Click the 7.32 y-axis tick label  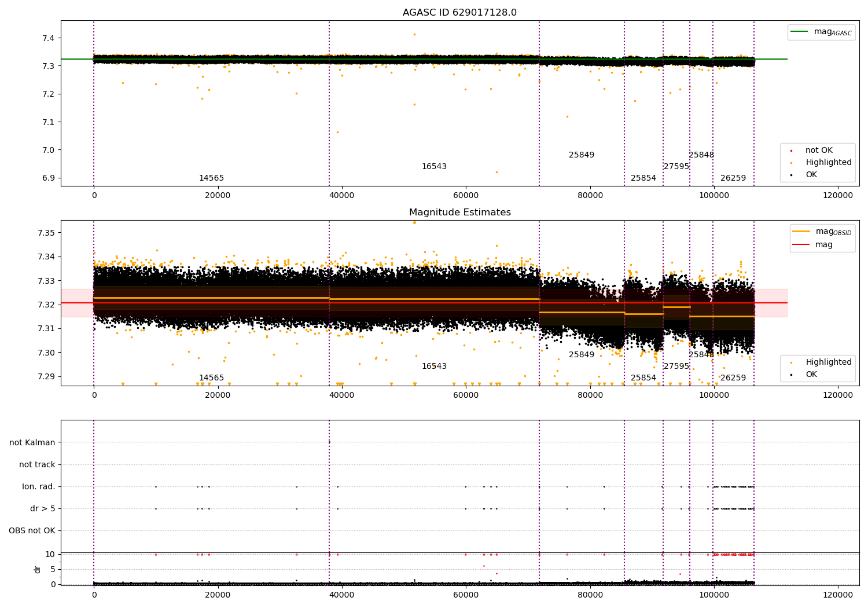[x=46, y=305]
